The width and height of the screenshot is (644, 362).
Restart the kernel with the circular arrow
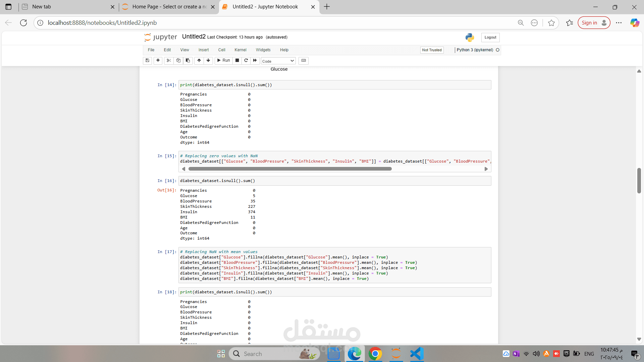(246, 60)
